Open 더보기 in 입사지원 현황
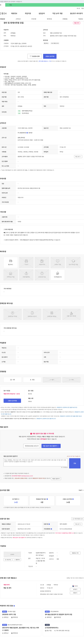The height and width of the screenshot is (644, 84). pos(81,490)
